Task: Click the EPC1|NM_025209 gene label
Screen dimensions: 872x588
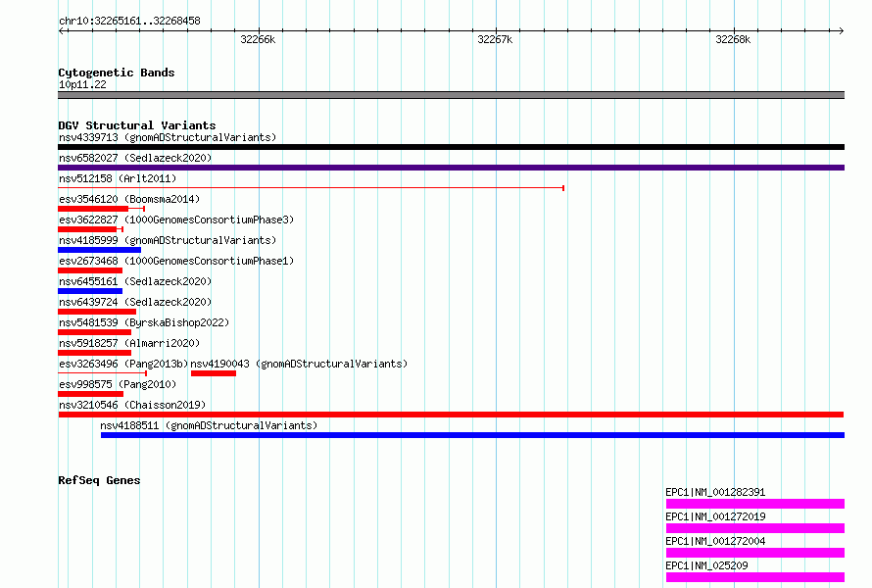Action: [706, 565]
